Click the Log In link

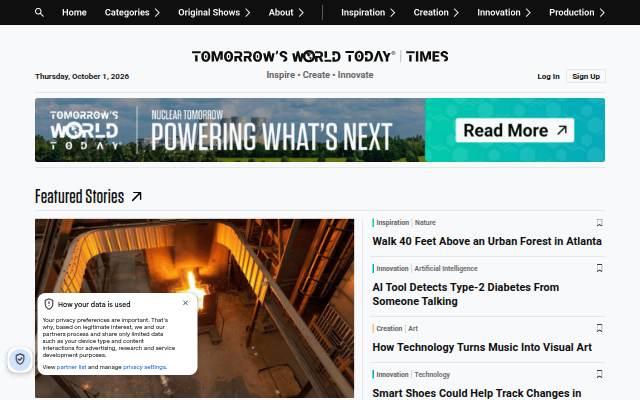[548, 76]
